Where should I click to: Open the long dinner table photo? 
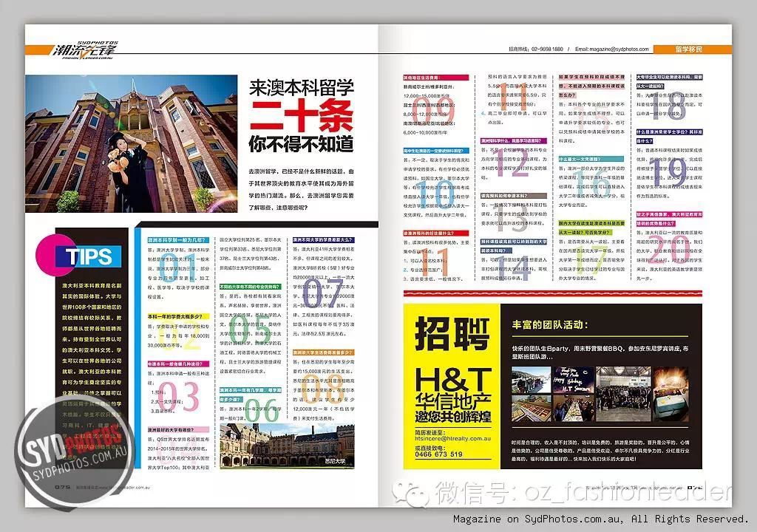click(x=574, y=409)
